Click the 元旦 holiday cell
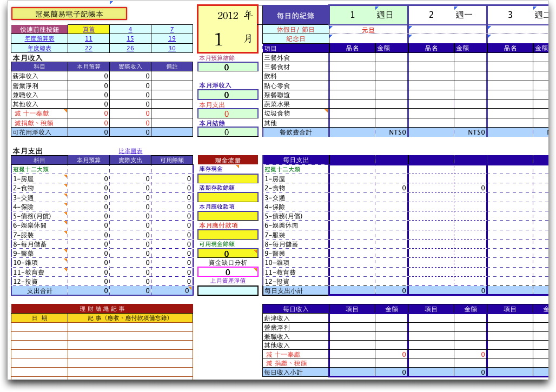The height and width of the screenshot is (392, 556). point(368,30)
